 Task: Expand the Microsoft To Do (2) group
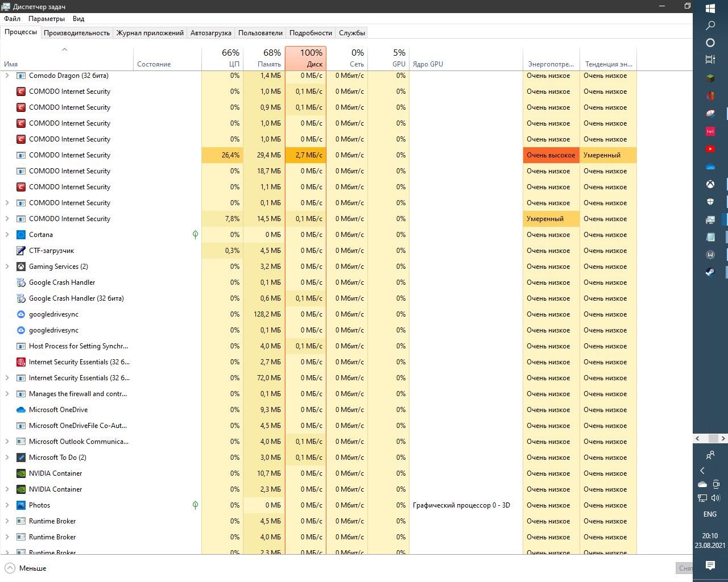click(7, 458)
